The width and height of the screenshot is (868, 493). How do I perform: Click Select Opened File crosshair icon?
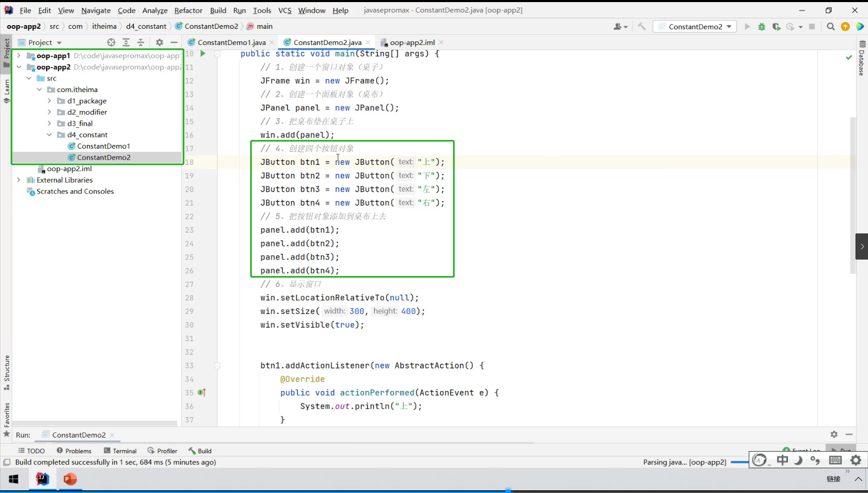point(111,42)
